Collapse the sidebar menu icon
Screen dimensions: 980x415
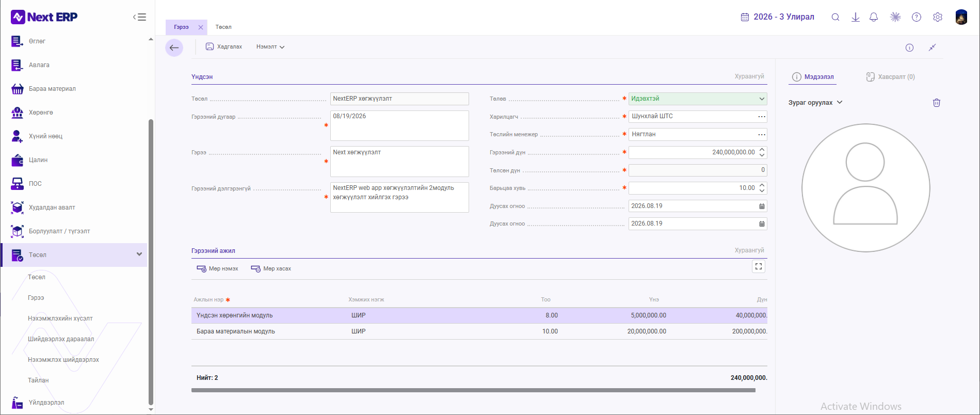139,17
